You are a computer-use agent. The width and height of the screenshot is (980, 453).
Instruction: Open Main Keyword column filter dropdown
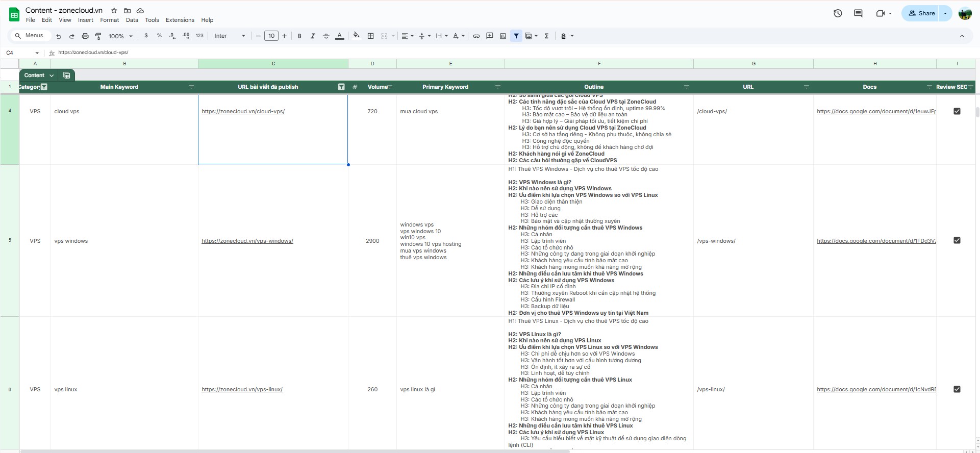tap(191, 87)
